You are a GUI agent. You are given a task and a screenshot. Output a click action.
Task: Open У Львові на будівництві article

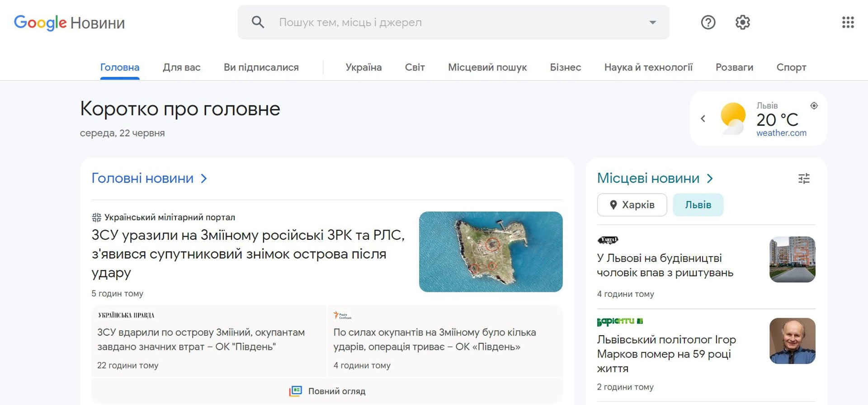[x=665, y=265]
